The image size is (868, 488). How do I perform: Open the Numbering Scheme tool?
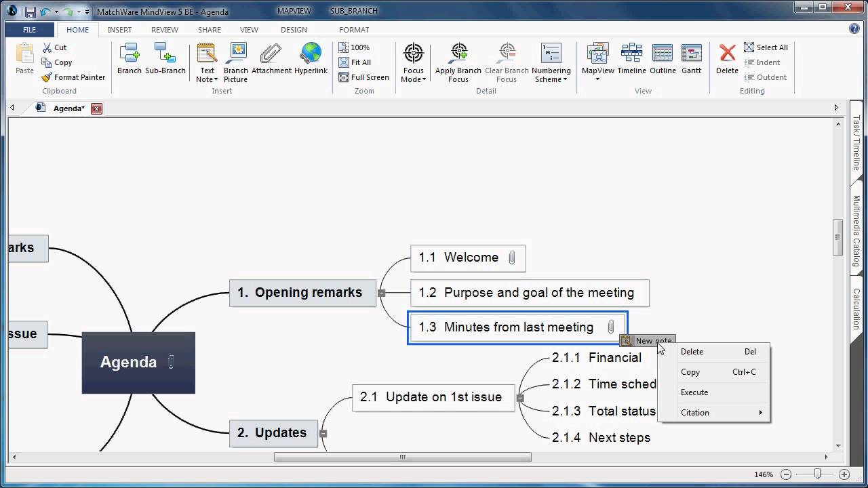pyautogui.click(x=551, y=62)
